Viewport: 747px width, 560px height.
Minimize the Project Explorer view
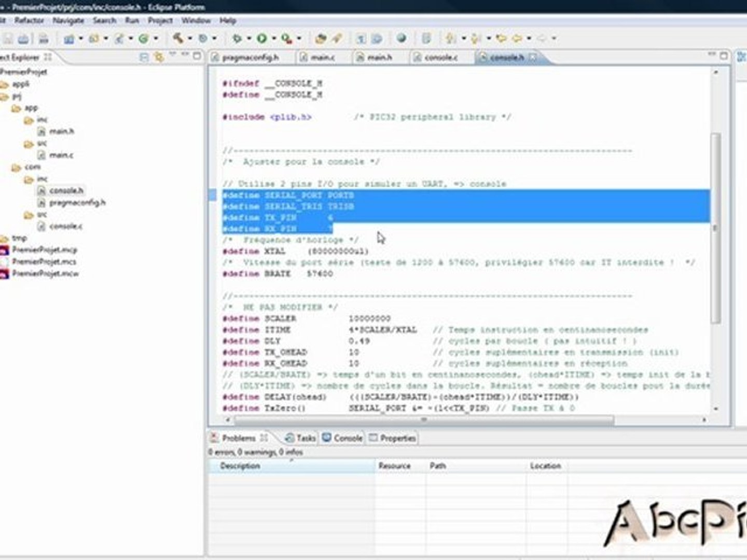click(185, 54)
